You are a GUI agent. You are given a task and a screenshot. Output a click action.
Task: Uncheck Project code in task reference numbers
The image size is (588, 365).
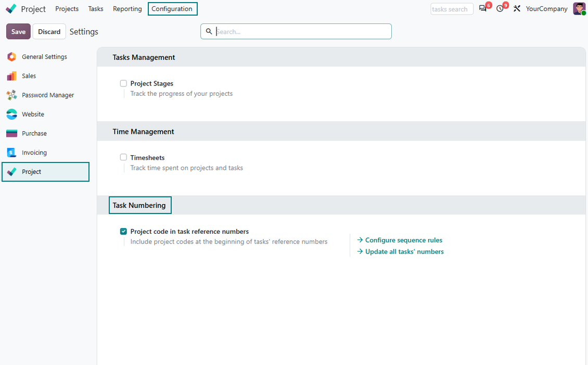[123, 231]
